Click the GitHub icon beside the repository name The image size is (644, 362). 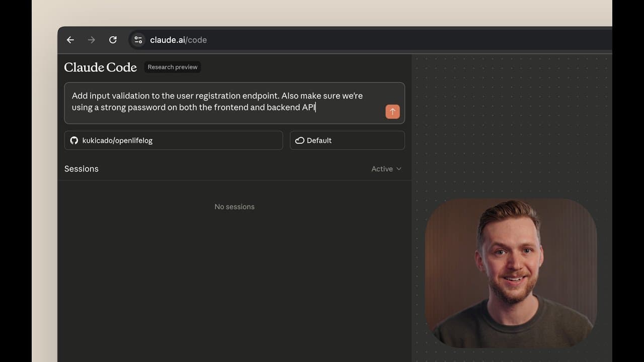74,140
